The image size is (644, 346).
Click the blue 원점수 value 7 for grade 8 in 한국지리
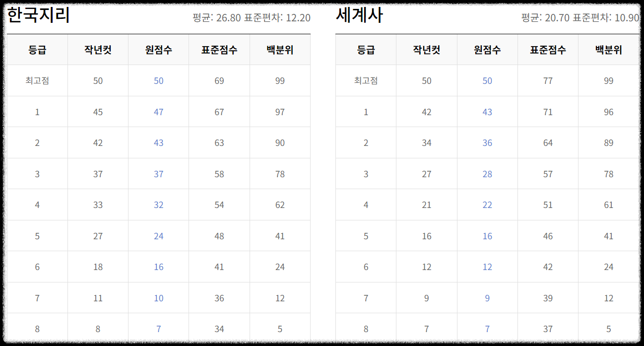pos(158,328)
